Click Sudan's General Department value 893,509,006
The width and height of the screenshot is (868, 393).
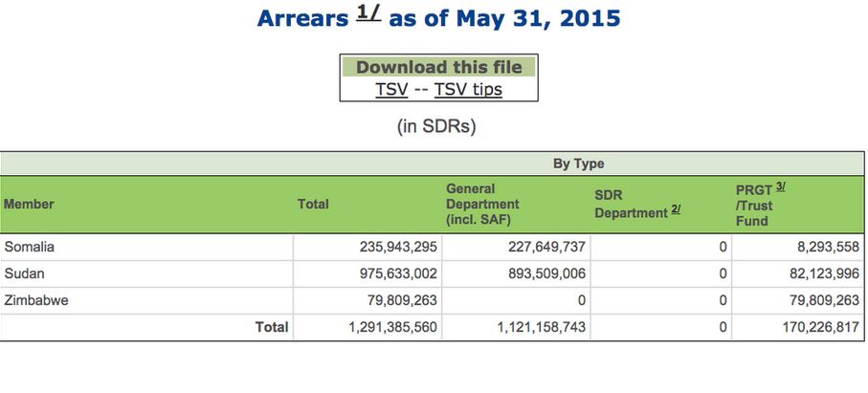coord(546,273)
